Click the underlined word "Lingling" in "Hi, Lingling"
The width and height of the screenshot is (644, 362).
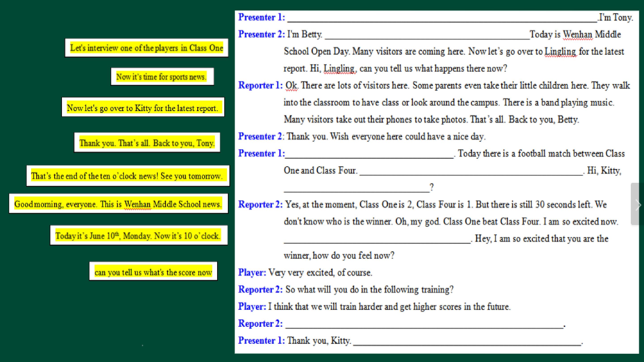(x=339, y=68)
